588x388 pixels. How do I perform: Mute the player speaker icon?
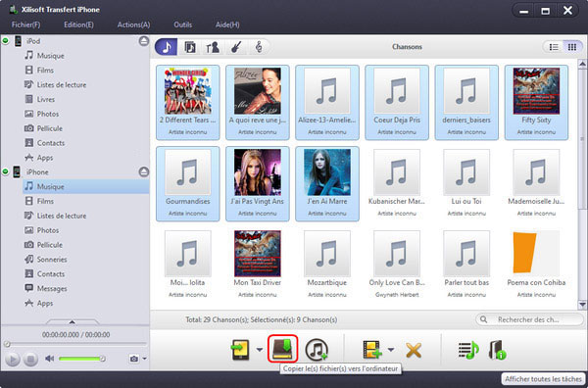click(x=50, y=359)
